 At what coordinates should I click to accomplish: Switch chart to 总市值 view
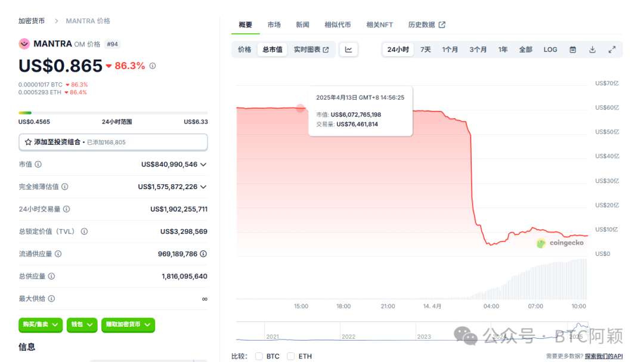(x=273, y=49)
